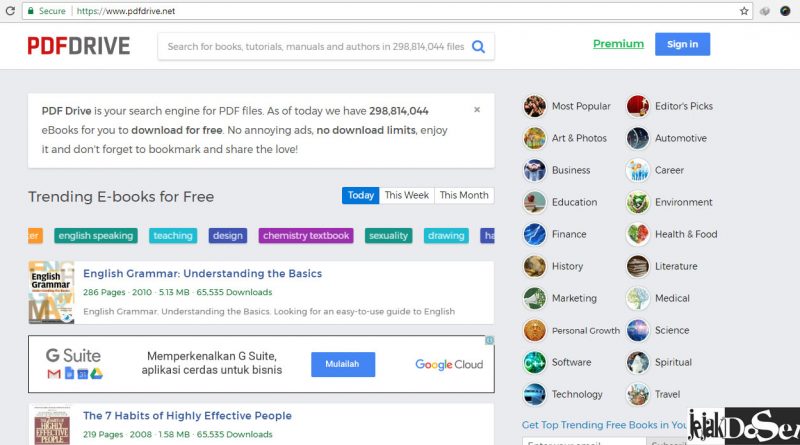Image resolution: width=800 pixels, height=445 pixels.
Task: Open the History category icon
Action: click(535, 266)
